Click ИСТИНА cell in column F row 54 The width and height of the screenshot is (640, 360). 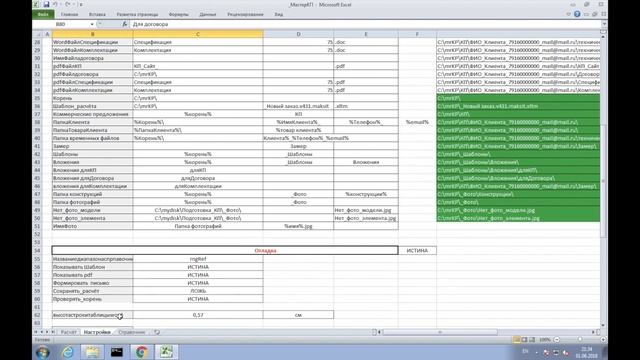click(x=417, y=251)
